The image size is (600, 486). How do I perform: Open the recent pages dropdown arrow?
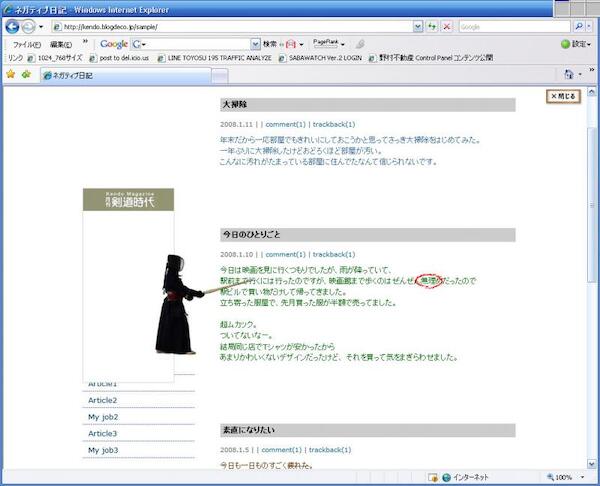[41, 27]
